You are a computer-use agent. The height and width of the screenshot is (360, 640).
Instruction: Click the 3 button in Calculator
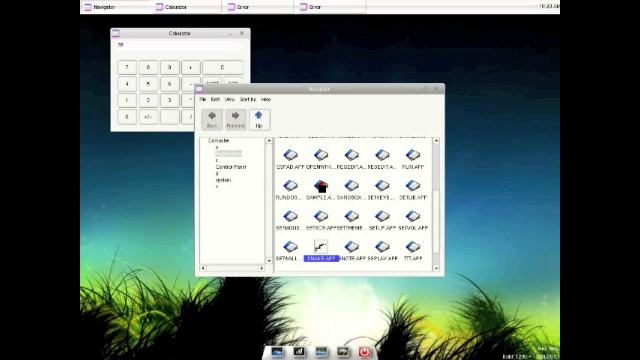tap(169, 100)
